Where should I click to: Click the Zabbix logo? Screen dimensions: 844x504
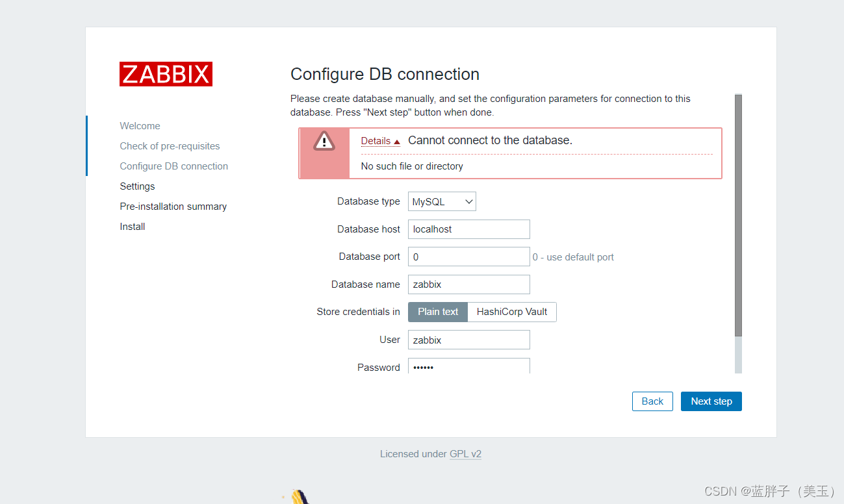(x=166, y=74)
